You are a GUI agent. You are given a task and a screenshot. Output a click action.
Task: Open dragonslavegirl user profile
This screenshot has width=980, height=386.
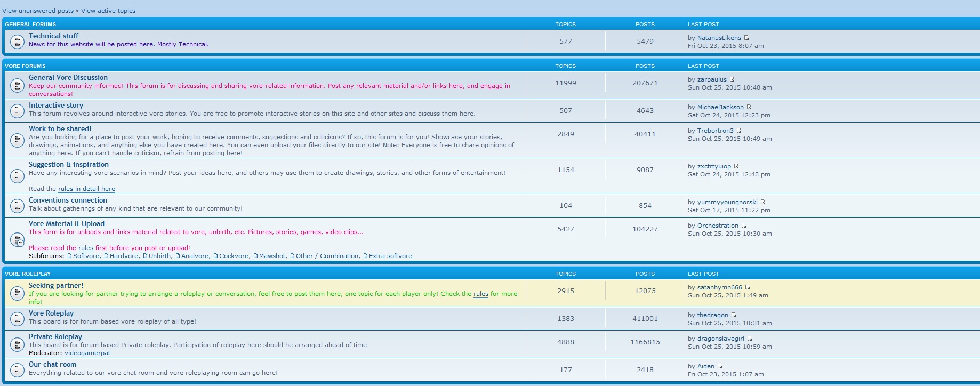[721, 339]
